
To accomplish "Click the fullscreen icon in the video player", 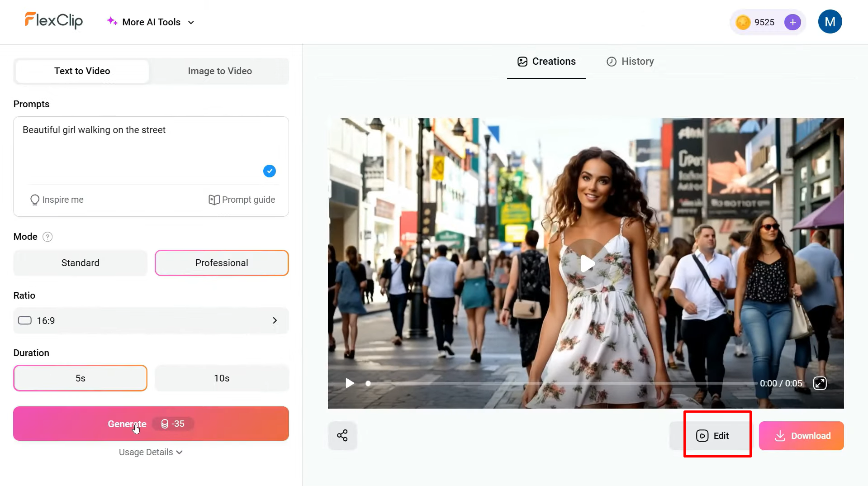I will tap(820, 383).
